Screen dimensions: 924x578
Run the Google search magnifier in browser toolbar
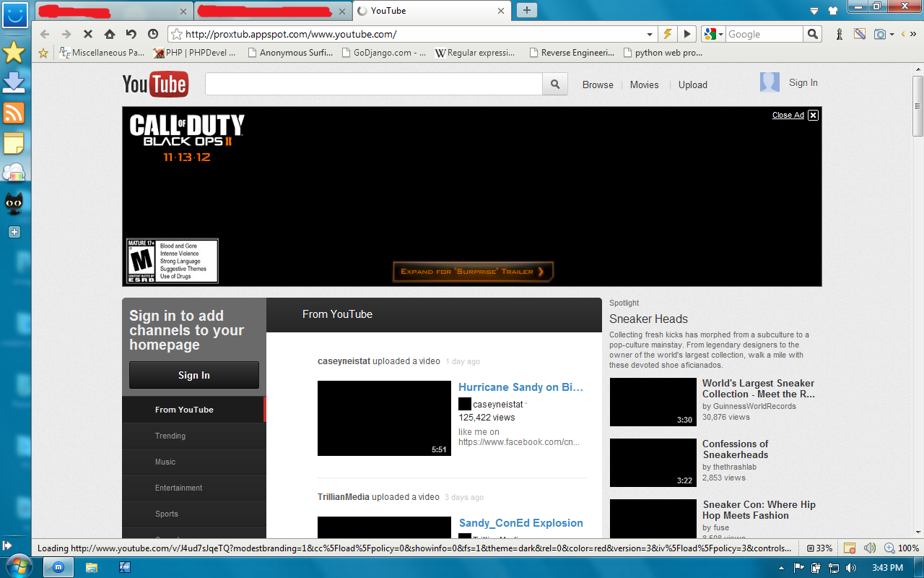pos(813,34)
